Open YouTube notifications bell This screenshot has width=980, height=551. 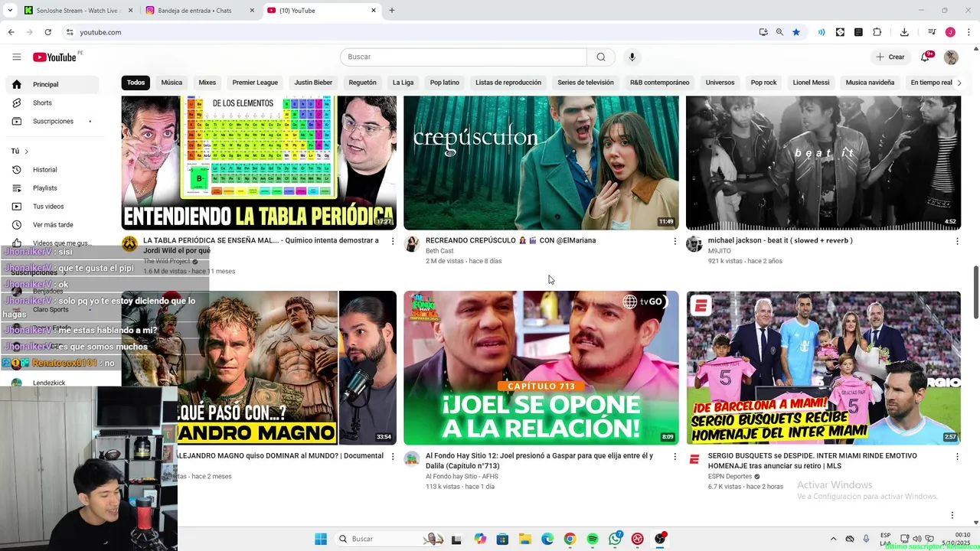pyautogui.click(x=925, y=57)
